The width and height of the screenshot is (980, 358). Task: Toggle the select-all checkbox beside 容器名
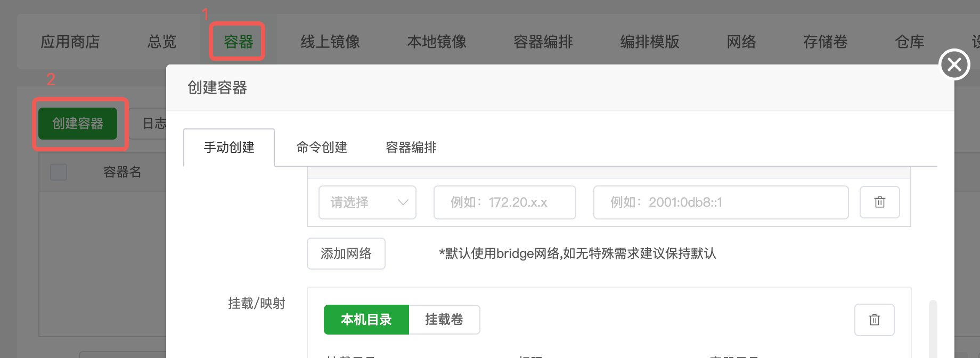[59, 172]
